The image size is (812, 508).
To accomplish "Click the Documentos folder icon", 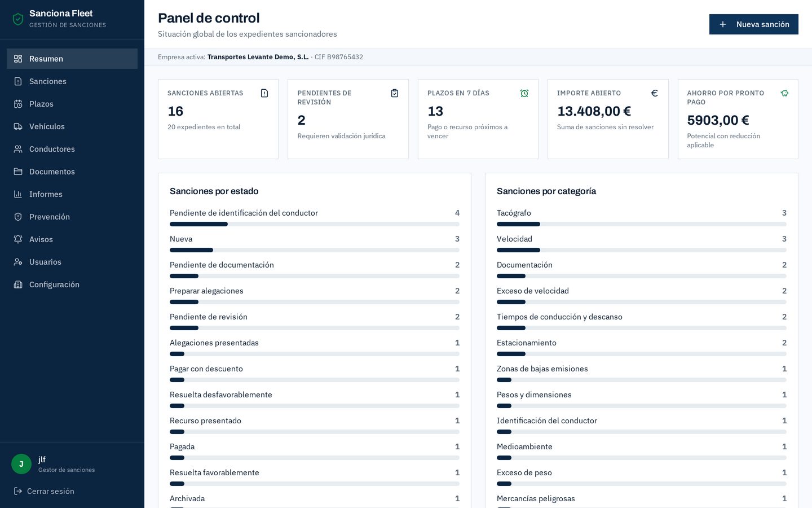I will pyautogui.click(x=18, y=172).
